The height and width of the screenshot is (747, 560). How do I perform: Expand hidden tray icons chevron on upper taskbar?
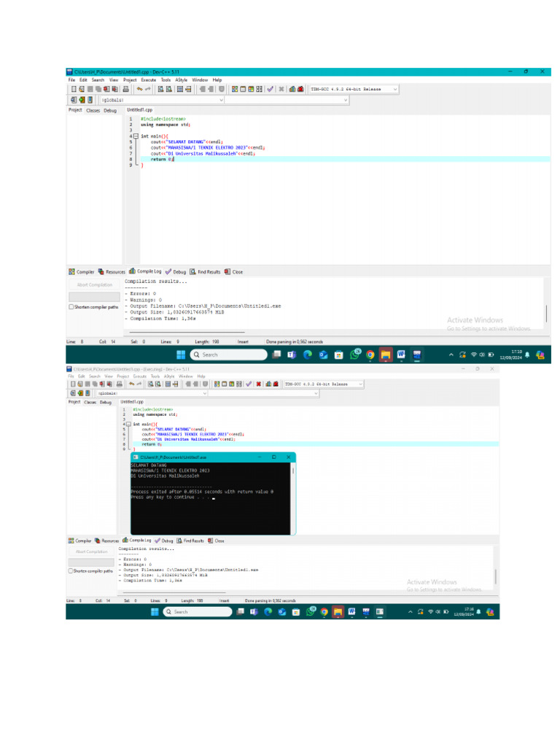451,355
